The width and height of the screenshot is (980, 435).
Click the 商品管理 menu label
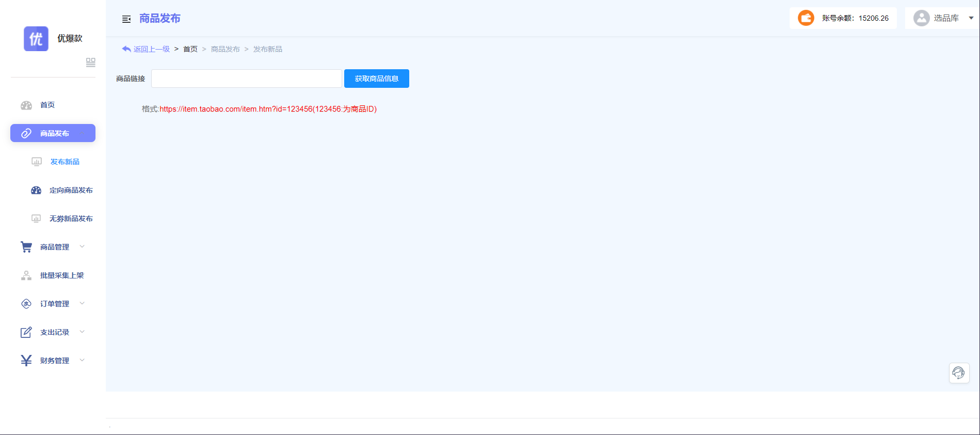click(x=55, y=247)
